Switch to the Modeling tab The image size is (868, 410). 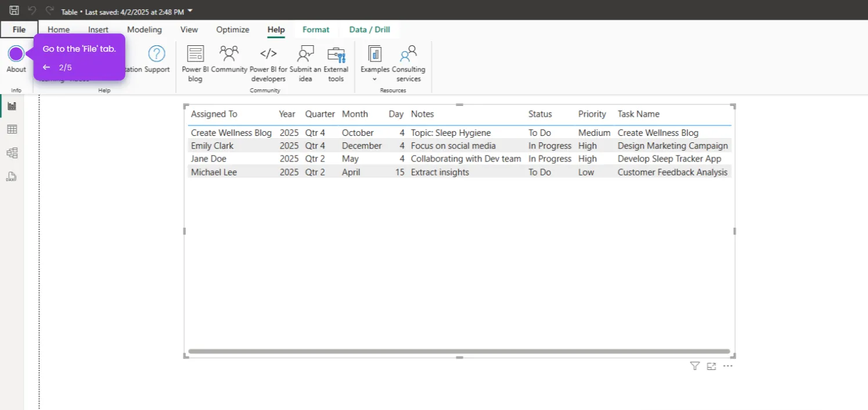coord(145,30)
